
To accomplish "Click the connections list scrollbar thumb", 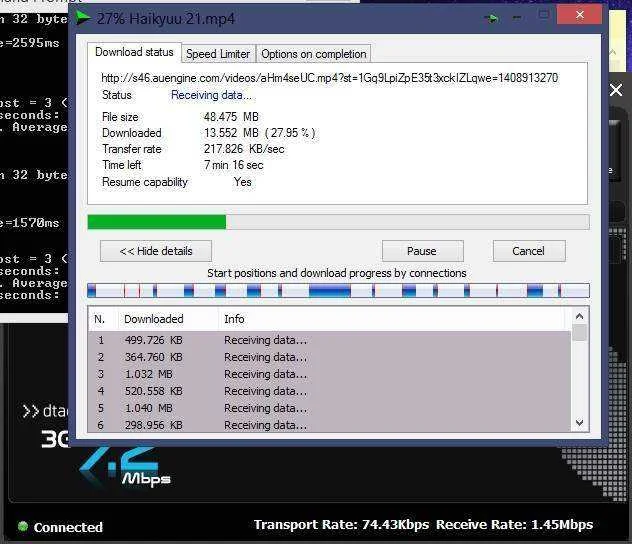I will [x=579, y=333].
